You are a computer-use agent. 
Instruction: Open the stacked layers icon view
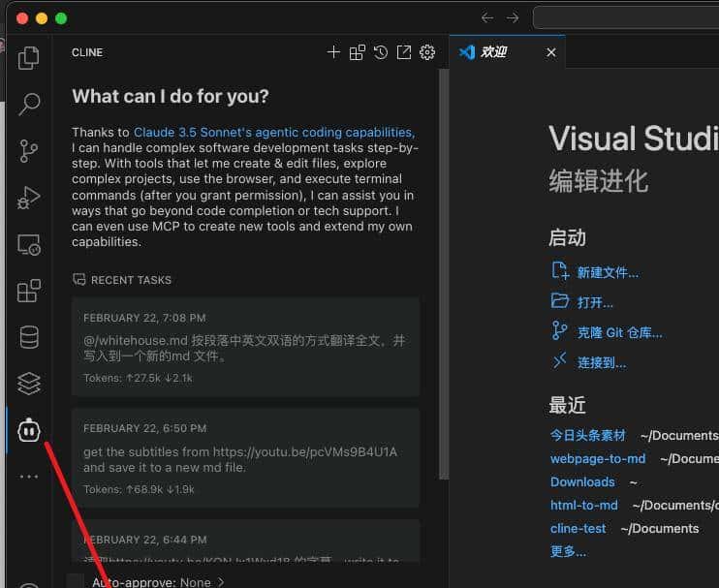pyautogui.click(x=29, y=384)
